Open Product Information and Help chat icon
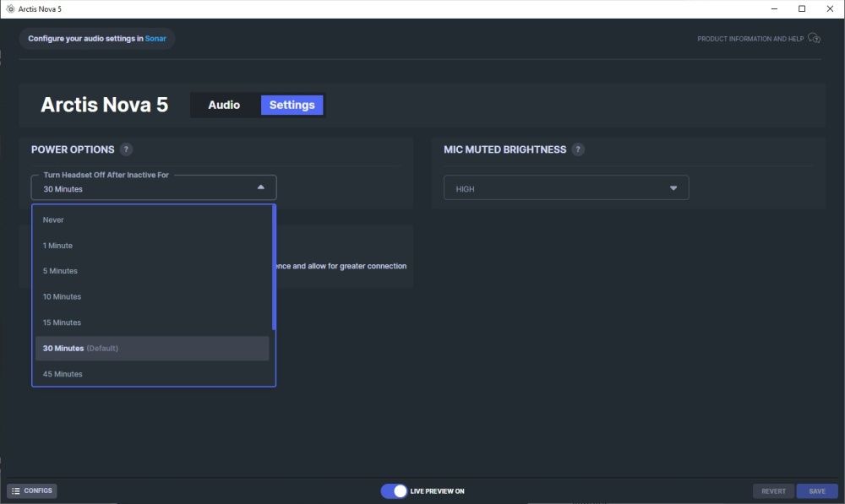 [814, 38]
